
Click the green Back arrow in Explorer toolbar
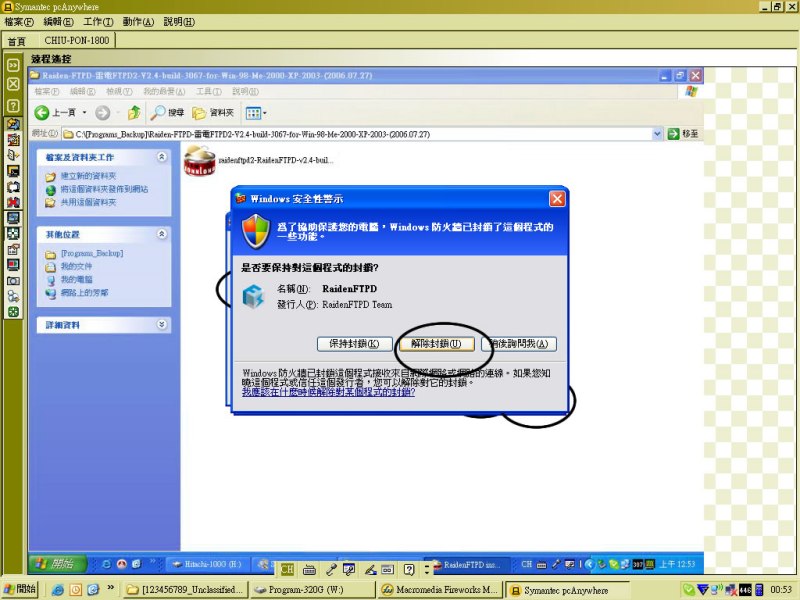[x=42, y=112]
